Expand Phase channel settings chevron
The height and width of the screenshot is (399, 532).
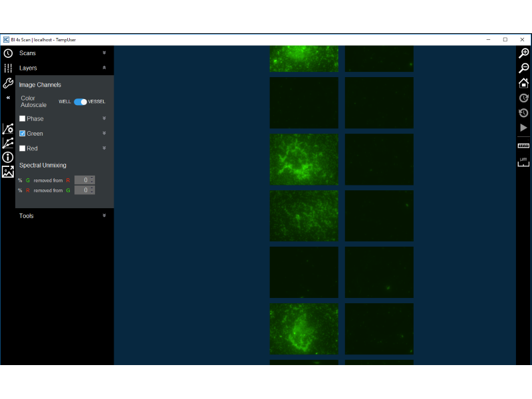104,118
